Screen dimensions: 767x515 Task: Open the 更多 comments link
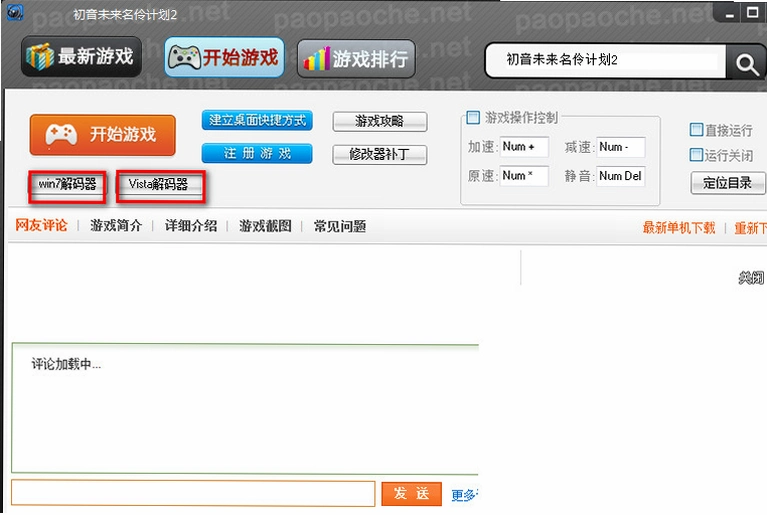click(464, 495)
